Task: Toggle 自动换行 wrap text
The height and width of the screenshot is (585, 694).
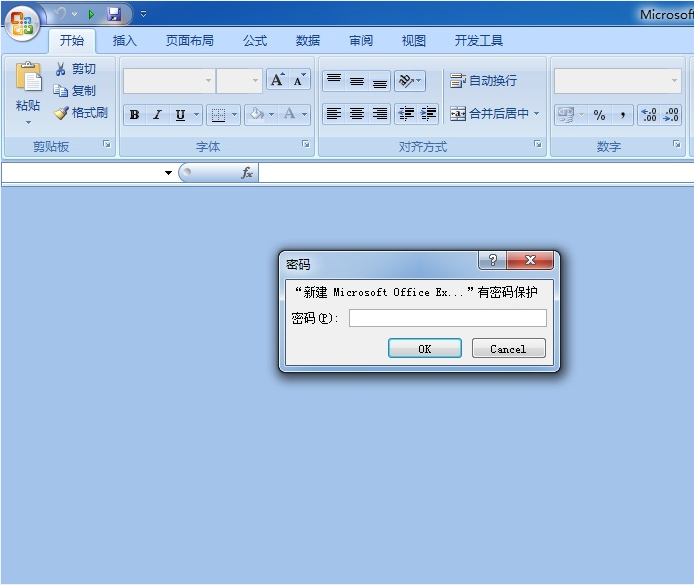Action: pyautogui.click(x=483, y=81)
